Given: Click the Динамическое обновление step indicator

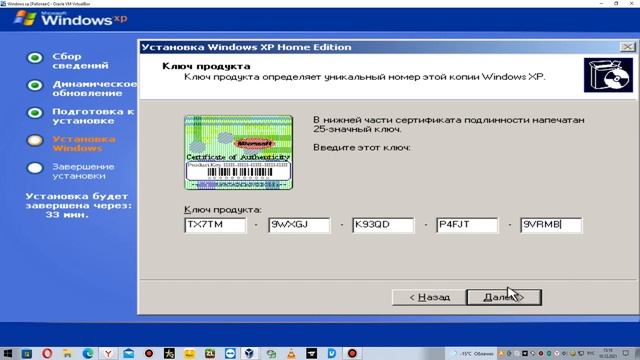Looking at the screenshot, I should pos(35,85).
